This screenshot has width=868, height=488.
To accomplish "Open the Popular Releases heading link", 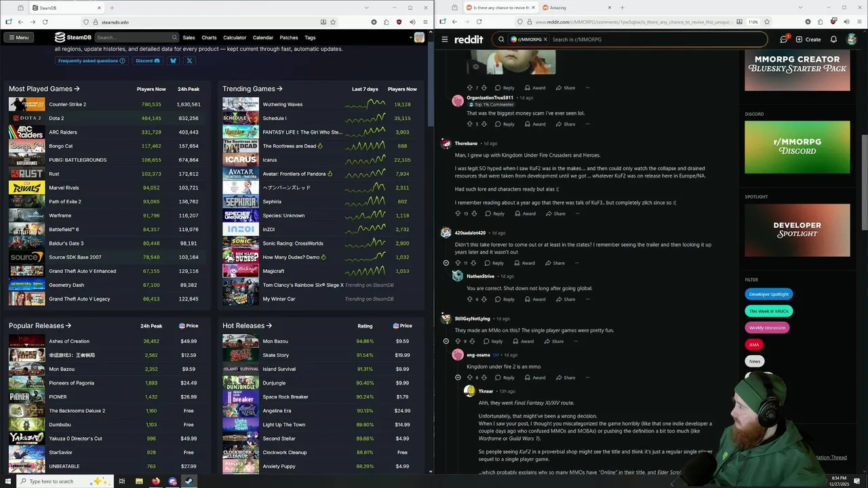I will 40,325.
